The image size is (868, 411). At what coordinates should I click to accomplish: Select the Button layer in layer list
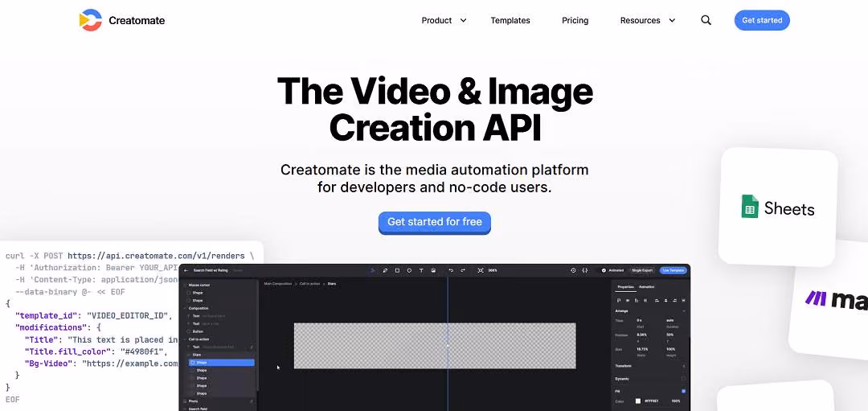(x=198, y=331)
